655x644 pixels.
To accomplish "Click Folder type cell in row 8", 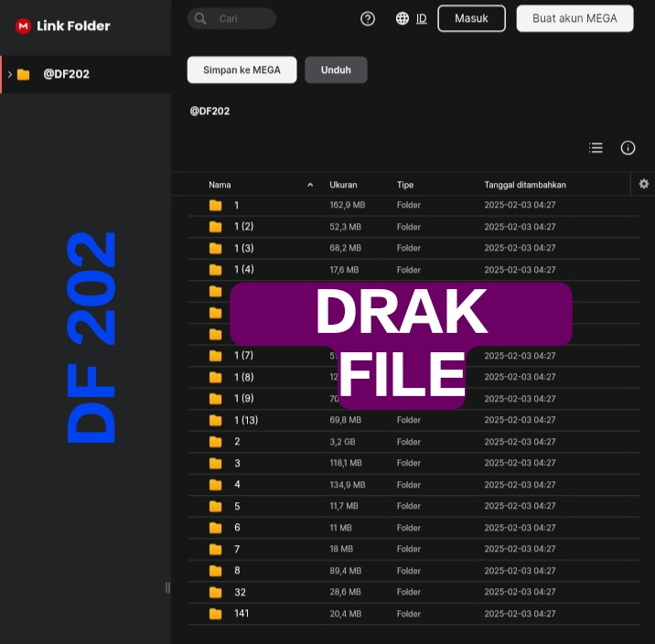I will [409, 571].
